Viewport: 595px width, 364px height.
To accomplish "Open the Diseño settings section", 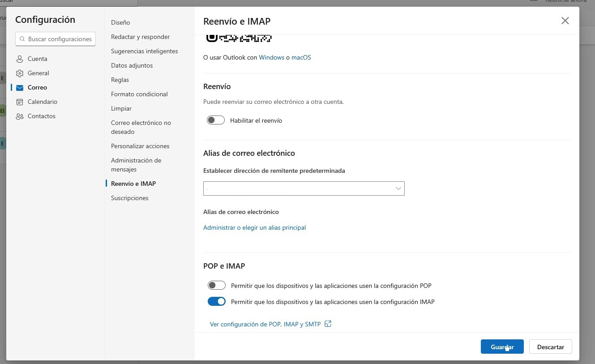I will coord(120,22).
